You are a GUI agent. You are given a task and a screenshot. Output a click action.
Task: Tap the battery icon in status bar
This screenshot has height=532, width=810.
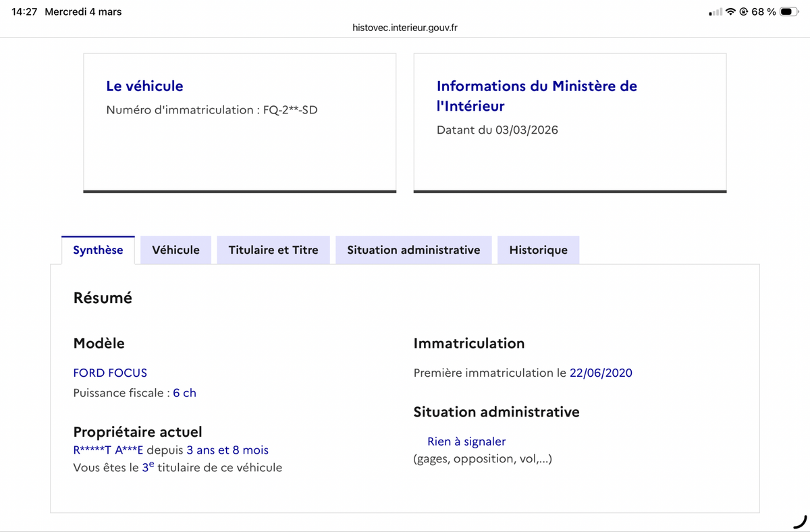[789, 12]
